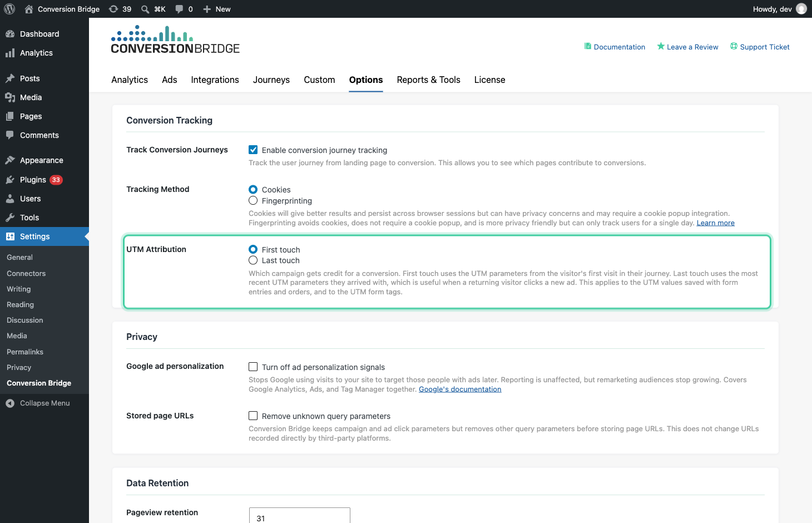Click the New label in admin bar
Viewport: 812px width, 523px height.
223,9
